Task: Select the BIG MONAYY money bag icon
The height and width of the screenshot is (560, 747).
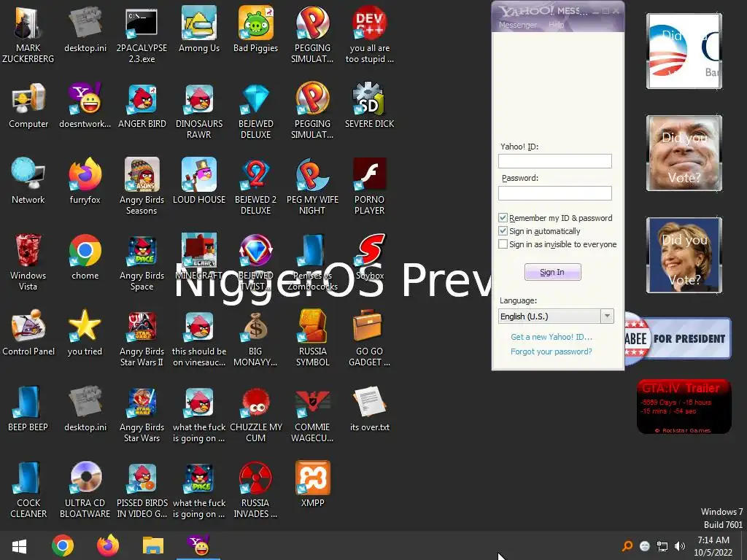Action: pos(256,338)
